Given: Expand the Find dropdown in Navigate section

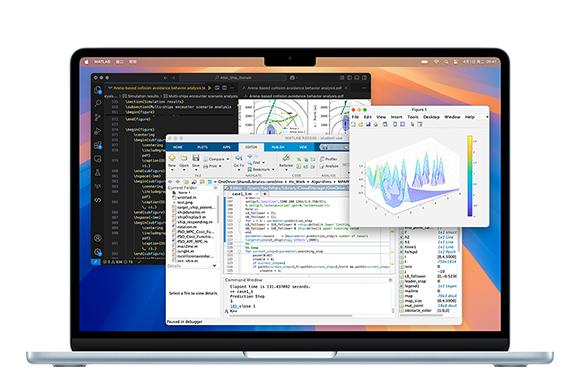Looking at the screenshot, I should [x=264, y=163].
